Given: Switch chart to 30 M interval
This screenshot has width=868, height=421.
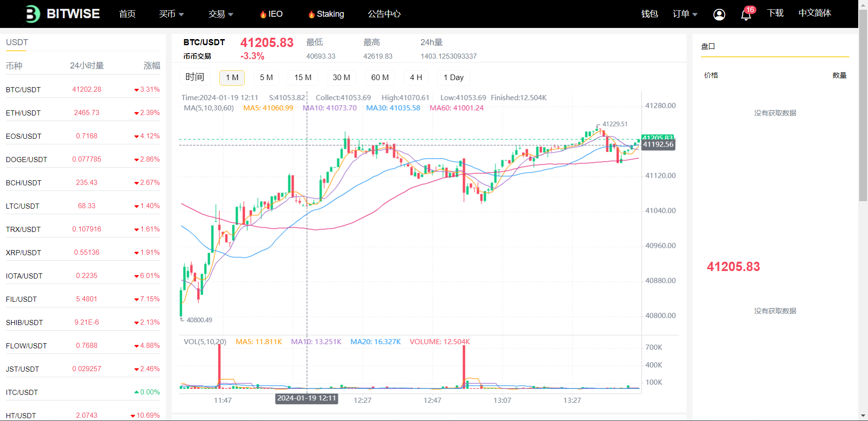Looking at the screenshot, I should pyautogui.click(x=341, y=77).
